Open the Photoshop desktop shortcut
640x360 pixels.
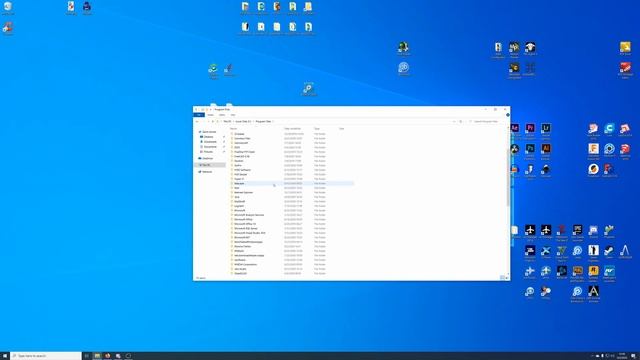click(x=530, y=150)
